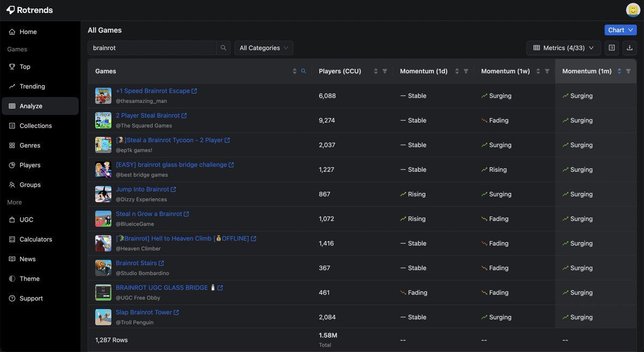Screen dimensions: 644x352
Task: Click 1.58M total players value
Action: coord(328,335)
